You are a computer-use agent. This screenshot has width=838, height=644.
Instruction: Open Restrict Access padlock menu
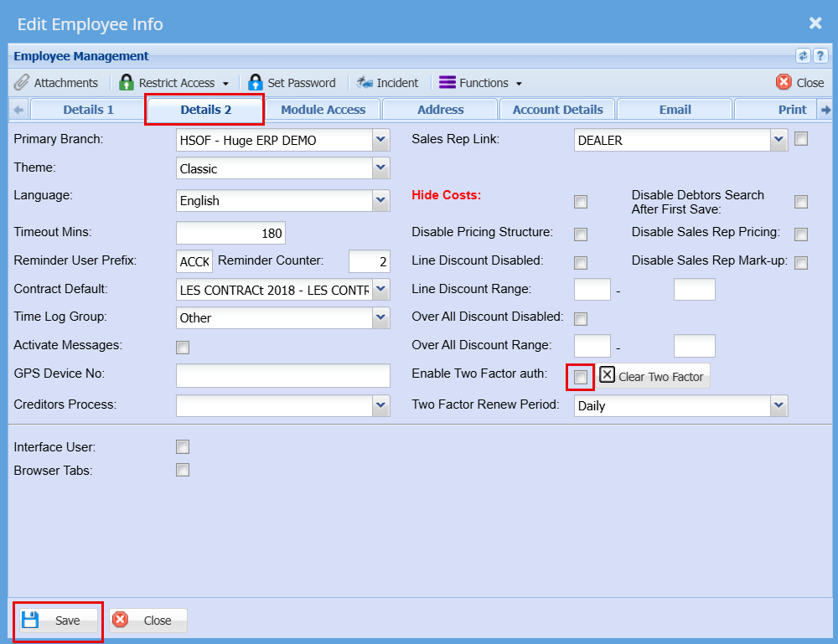tap(127, 83)
